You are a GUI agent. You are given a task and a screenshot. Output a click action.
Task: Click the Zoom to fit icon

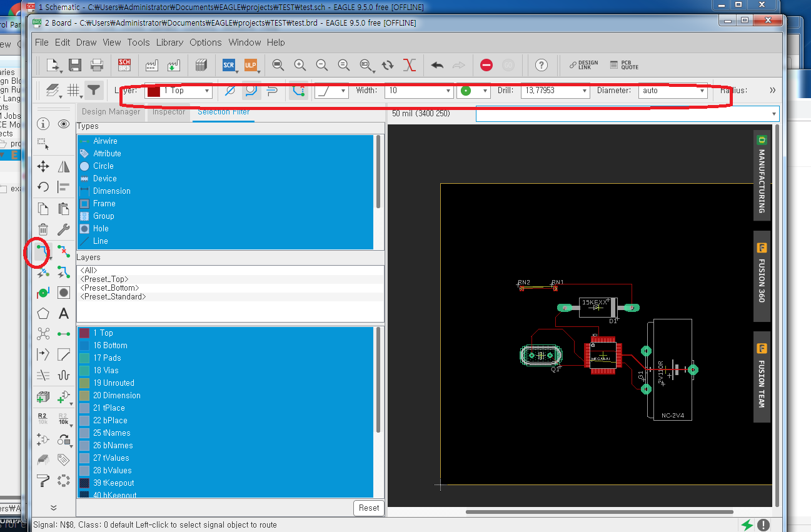tap(278, 65)
